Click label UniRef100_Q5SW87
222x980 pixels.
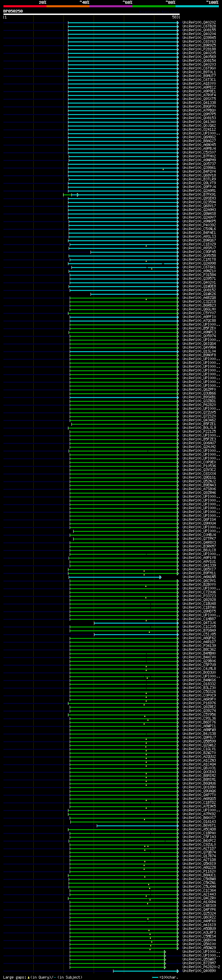(x=199, y=959)
